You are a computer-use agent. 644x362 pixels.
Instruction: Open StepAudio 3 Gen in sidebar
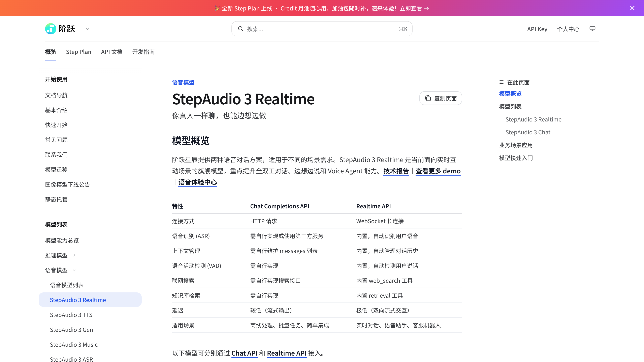pyautogui.click(x=71, y=330)
